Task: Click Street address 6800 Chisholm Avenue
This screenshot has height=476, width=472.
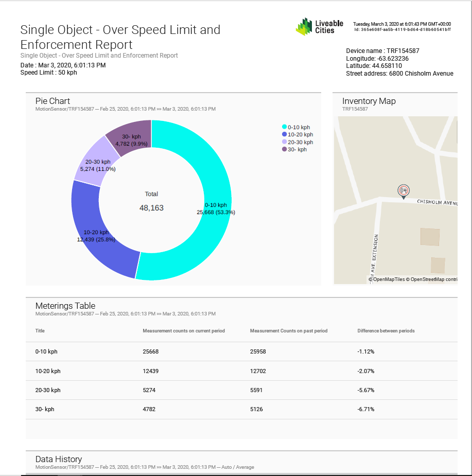Action: point(399,74)
